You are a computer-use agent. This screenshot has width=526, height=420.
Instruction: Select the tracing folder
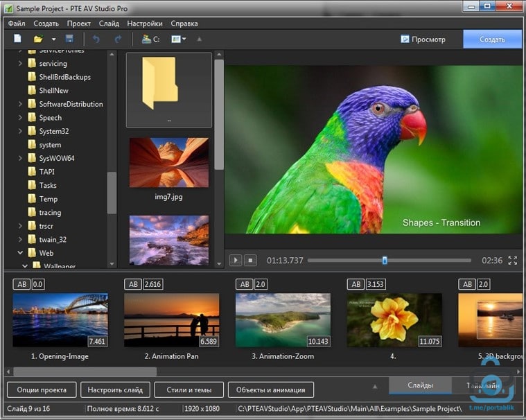[x=44, y=212]
